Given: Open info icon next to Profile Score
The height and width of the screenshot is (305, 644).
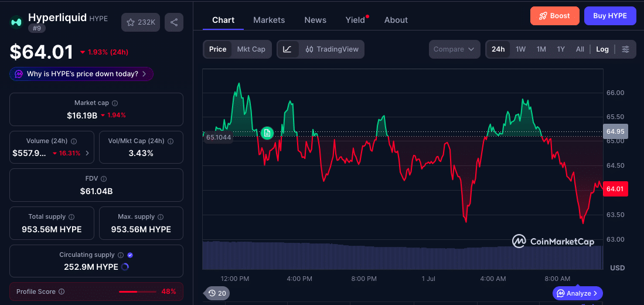Looking at the screenshot, I should coord(62,292).
